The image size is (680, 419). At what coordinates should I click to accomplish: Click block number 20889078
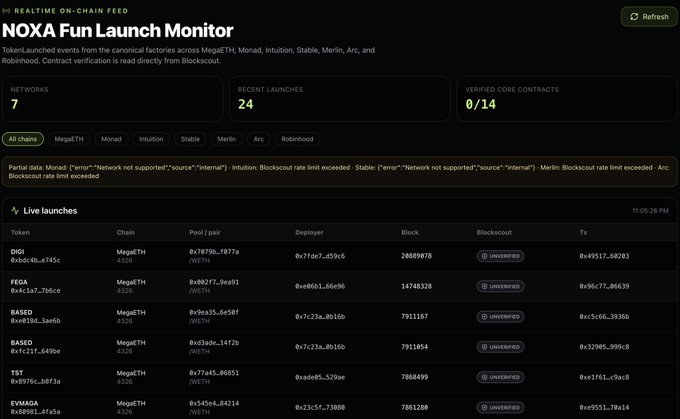point(416,256)
